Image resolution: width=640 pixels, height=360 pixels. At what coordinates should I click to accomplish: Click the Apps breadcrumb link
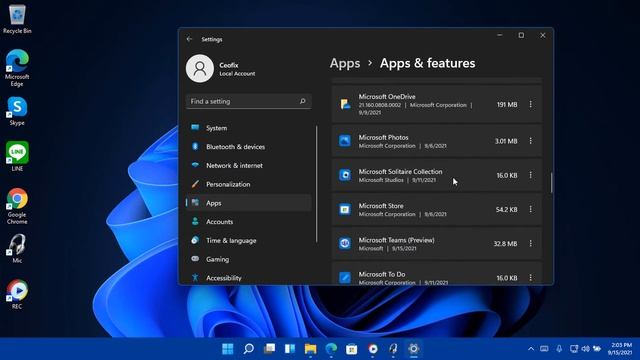tap(345, 63)
